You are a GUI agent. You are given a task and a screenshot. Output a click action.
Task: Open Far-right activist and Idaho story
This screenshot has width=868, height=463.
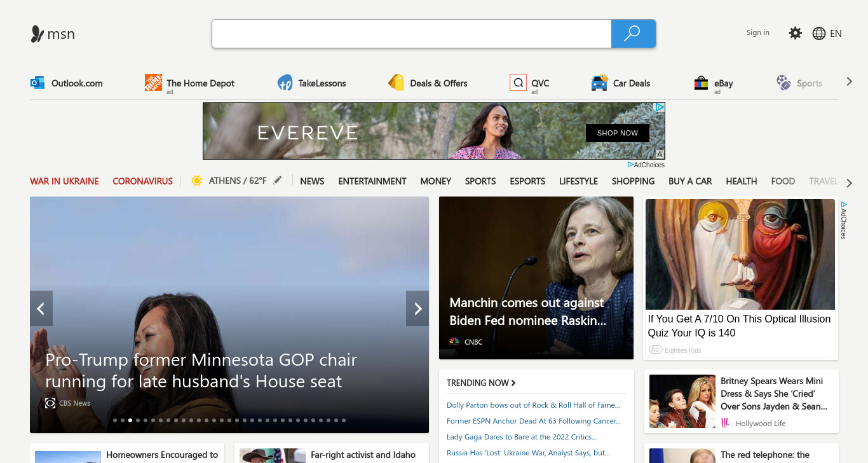pyautogui.click(x=363, y=455)
